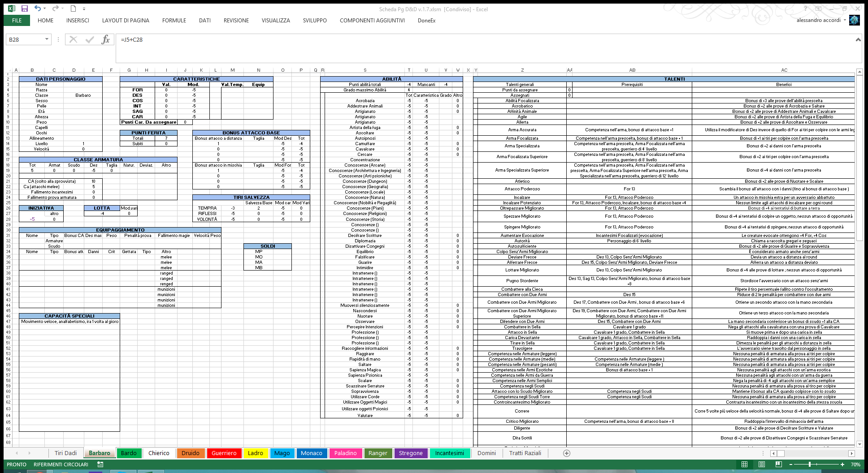Open the Customize Quick Access Toolbar dropdown
Screen dimensions: 868x473
tap(84, 9)
